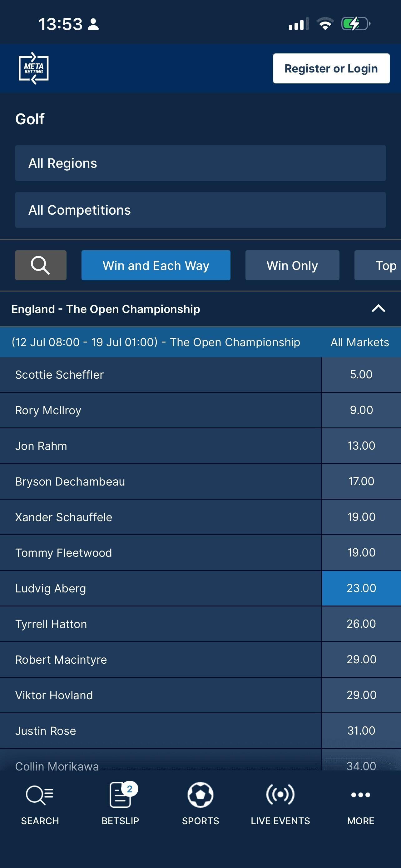Select Scottie Scheffler 5.00 odds

point(361,374)
